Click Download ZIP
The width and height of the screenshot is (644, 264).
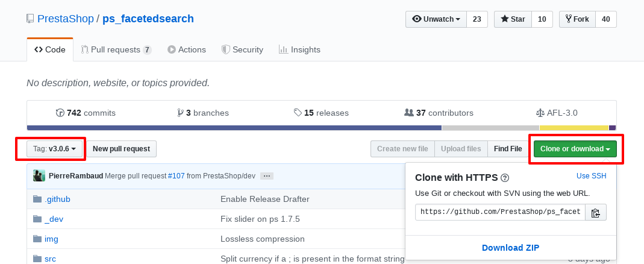510,248
